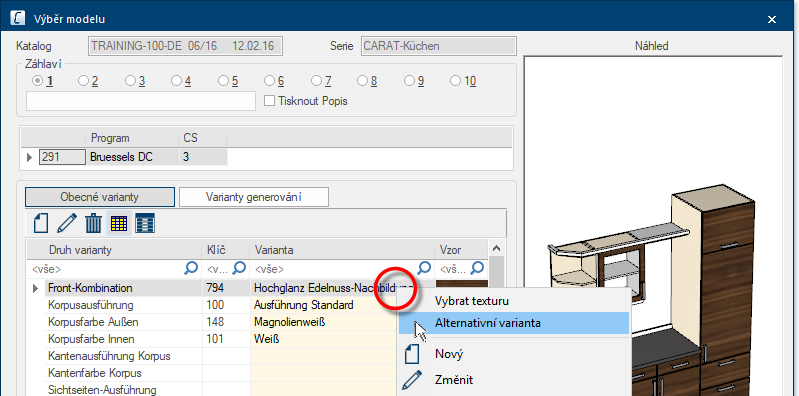Viewport: 799px width, 396px height.
Task: Switch to Varianty generování tab
Action: coord(253,197)
